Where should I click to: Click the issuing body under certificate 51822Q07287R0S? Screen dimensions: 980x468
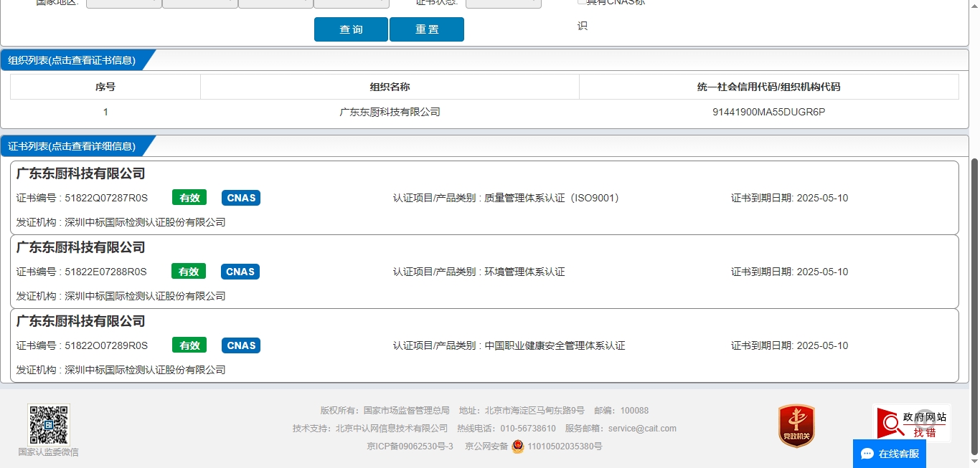(x=145, y=222)
